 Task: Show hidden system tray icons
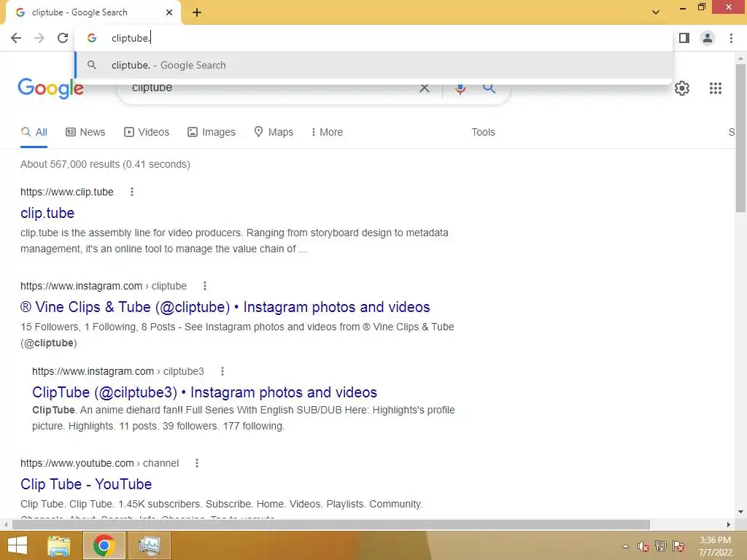625,546
